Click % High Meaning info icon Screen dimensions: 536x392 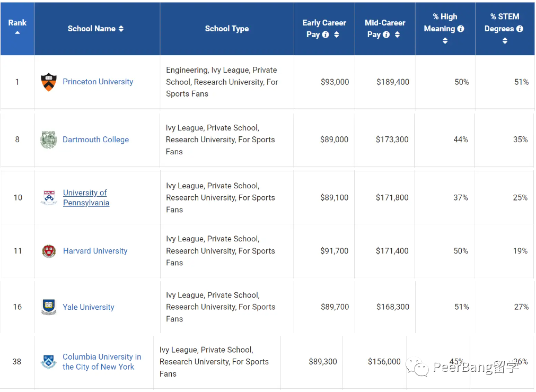pos(461,29)
